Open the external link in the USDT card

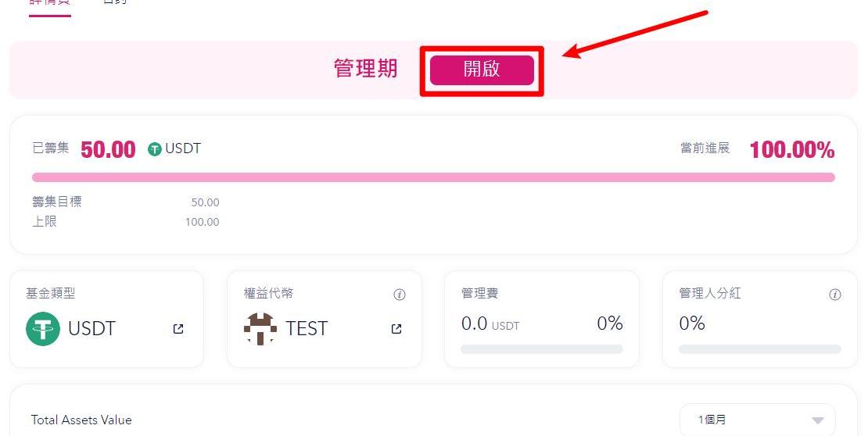coord(178,329)
